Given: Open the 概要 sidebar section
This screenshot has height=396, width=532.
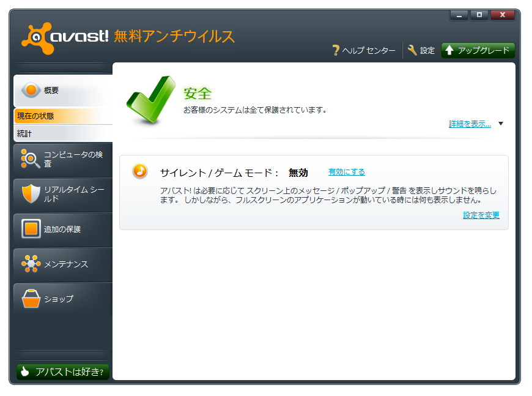Looking at the screenshot, I should [x=63, y=91].
